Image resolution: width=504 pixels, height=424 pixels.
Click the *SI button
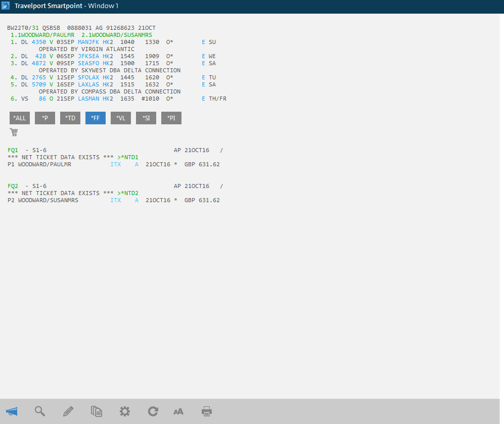(x=146, y=118)
